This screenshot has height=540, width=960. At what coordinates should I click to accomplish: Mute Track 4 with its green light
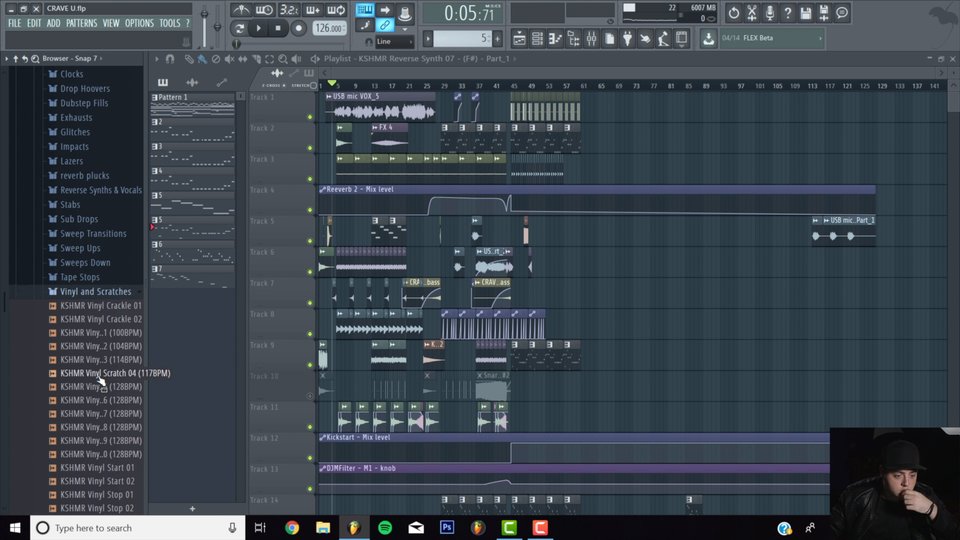click(x=310, y=210)
